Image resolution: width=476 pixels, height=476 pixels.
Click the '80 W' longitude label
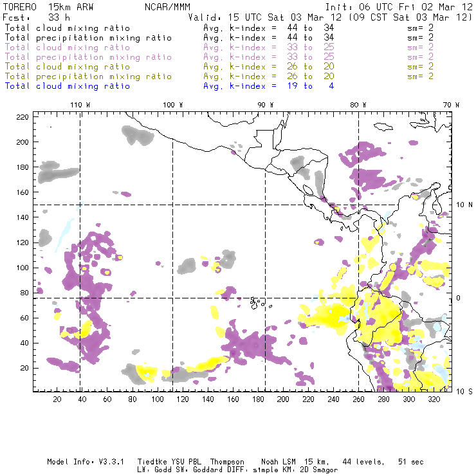[358, 105]
